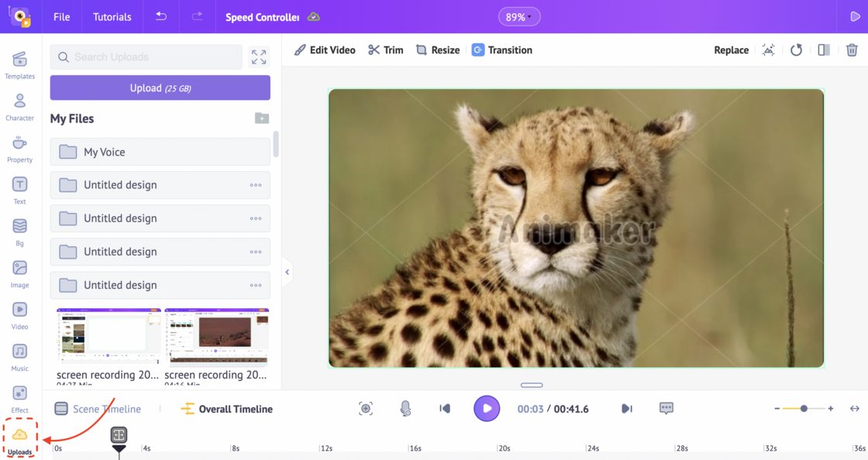Open the Tutorials menu

pos(112,17)
